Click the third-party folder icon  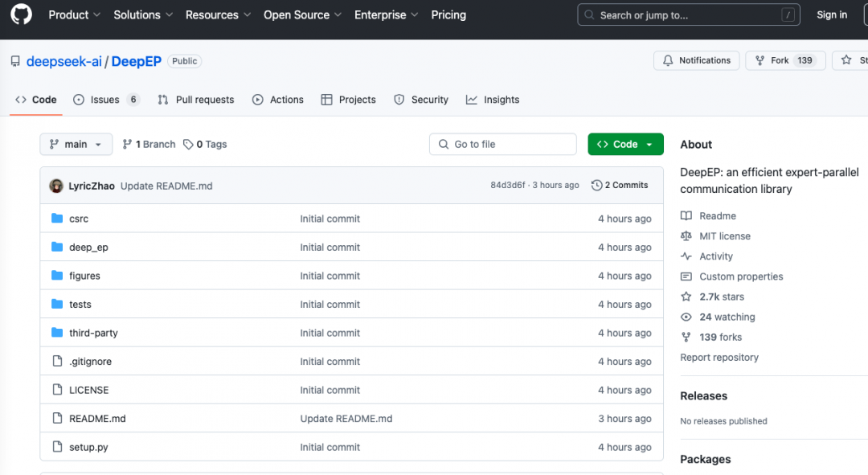57,332
